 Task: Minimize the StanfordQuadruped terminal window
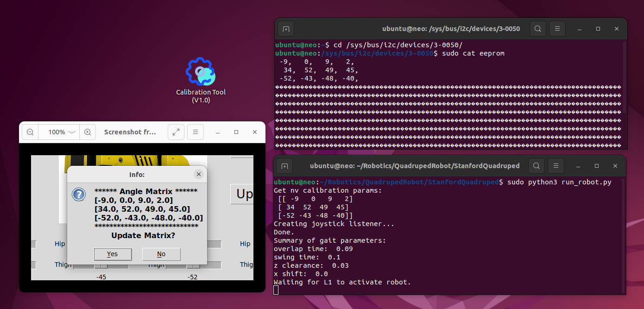tap(578, 165)
